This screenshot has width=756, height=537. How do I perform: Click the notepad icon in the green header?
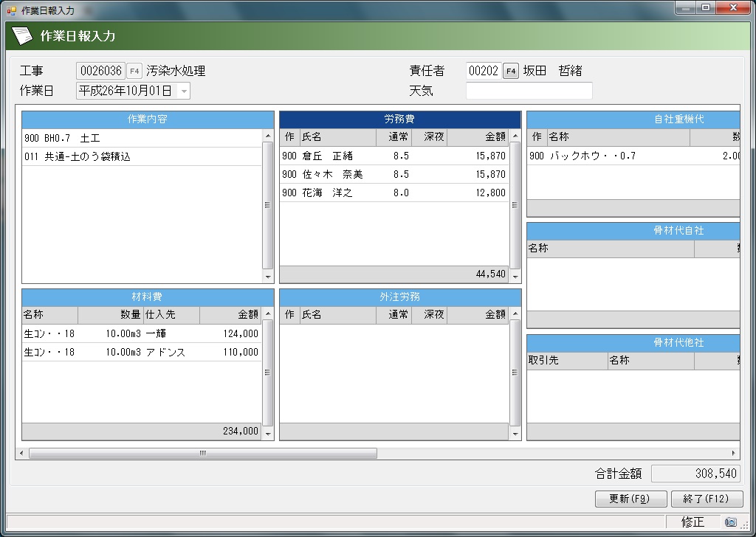[22, 35]
